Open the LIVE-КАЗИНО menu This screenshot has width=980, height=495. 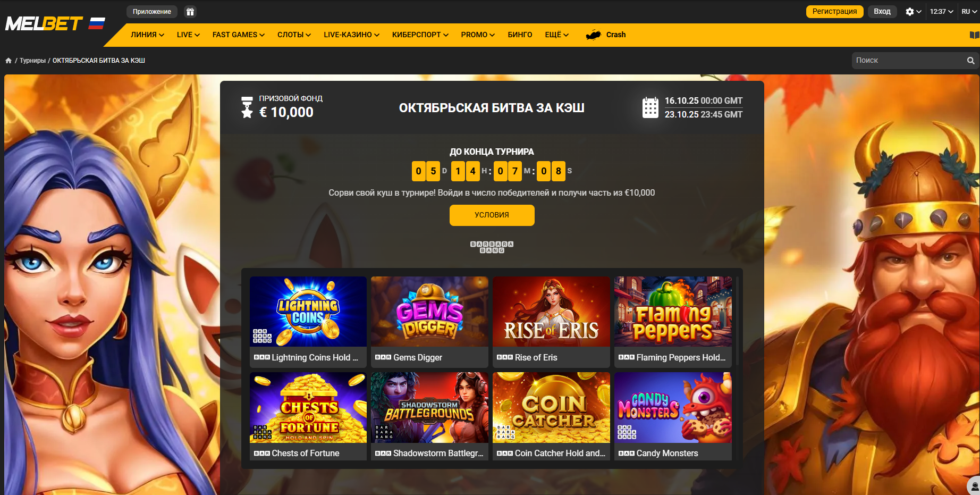(x=351, y=35)
